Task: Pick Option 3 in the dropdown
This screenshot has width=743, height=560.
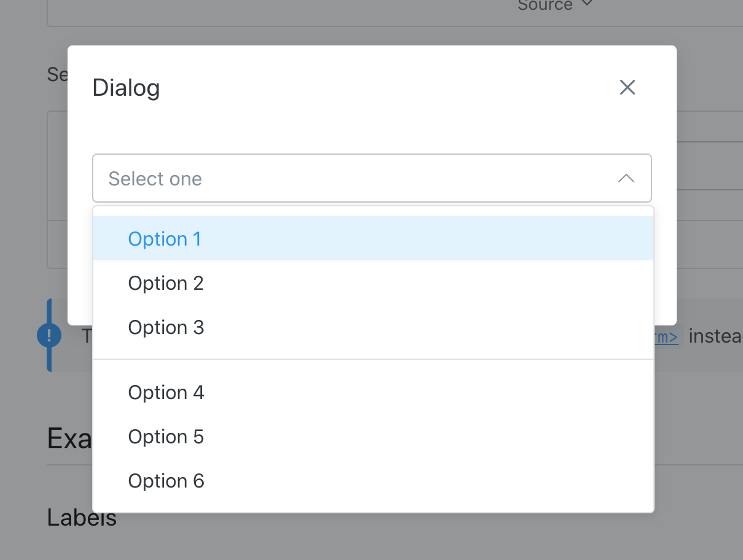Action: coord(373,327)
